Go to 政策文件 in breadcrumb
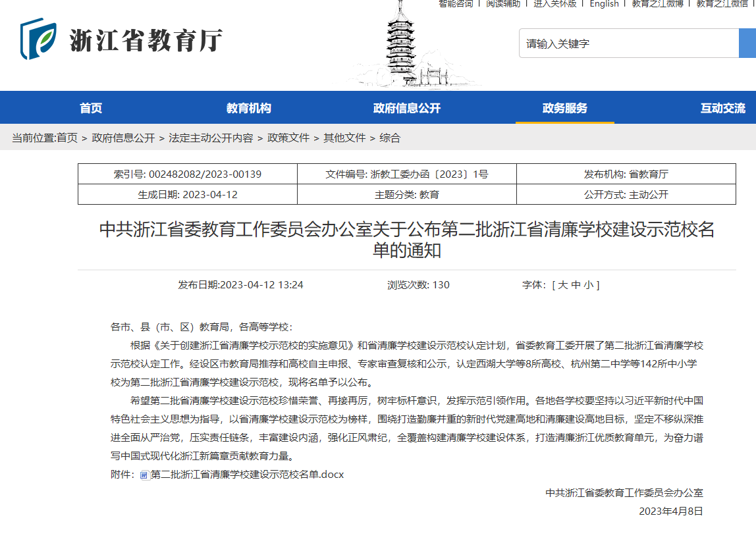756x549 pixels. pos(288,138)
